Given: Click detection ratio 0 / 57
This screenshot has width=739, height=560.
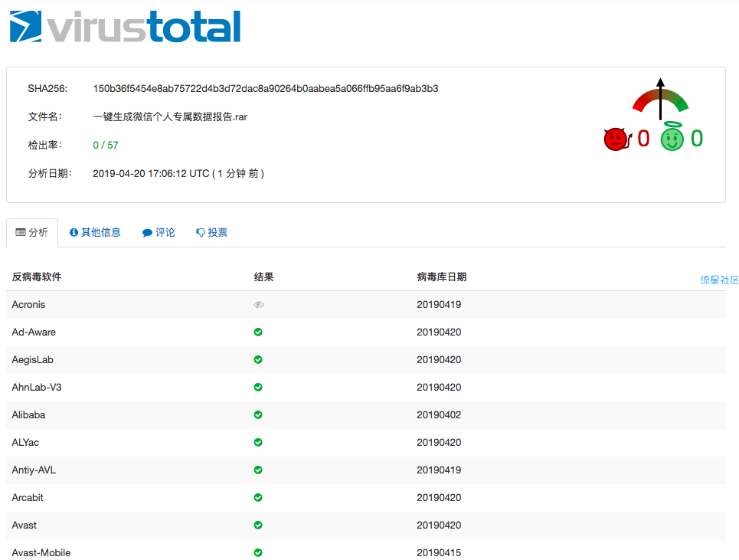Looking at the screenshot, I should coord(106,146).
